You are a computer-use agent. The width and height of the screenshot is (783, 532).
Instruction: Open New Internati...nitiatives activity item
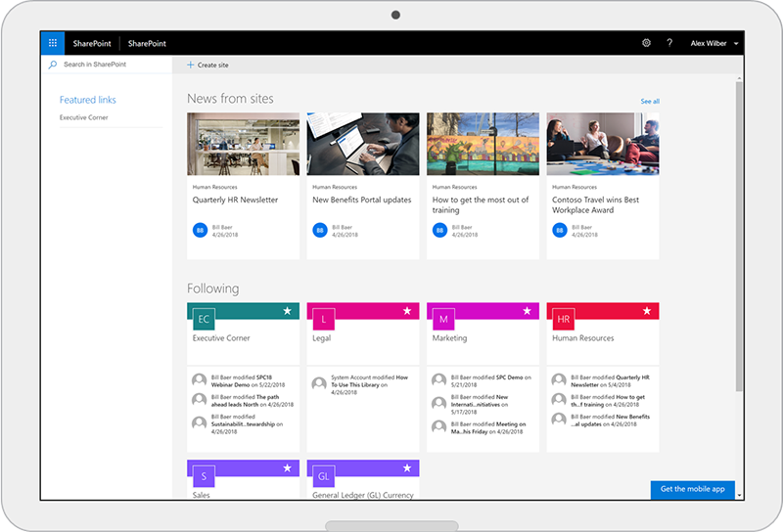pos(481,405)
